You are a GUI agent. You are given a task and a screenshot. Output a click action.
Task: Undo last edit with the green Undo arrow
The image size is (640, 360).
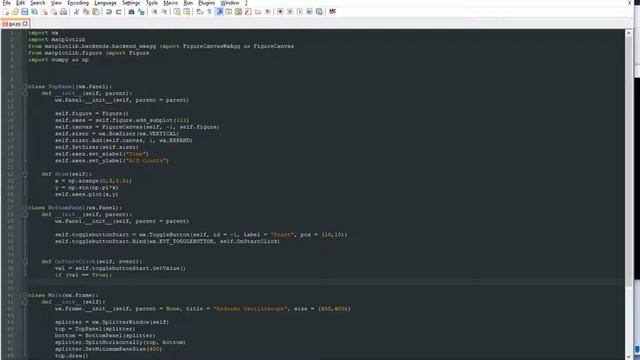point(109,12)
